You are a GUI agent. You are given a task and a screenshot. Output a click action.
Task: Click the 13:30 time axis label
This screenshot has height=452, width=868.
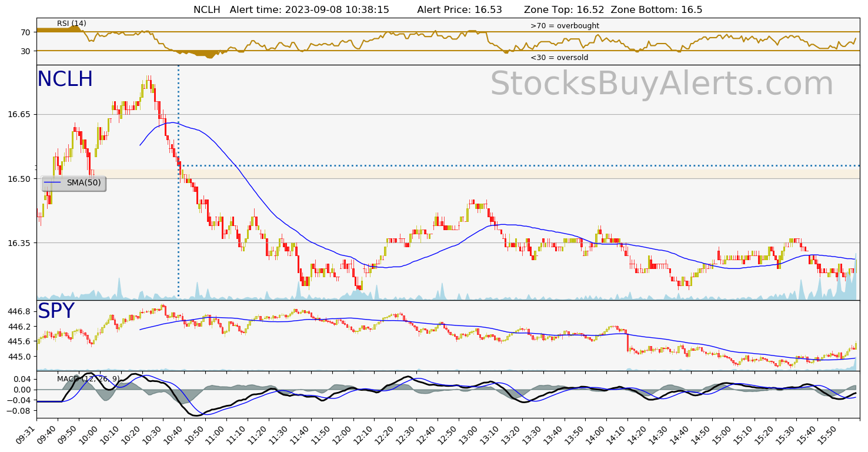pos(533,433)
